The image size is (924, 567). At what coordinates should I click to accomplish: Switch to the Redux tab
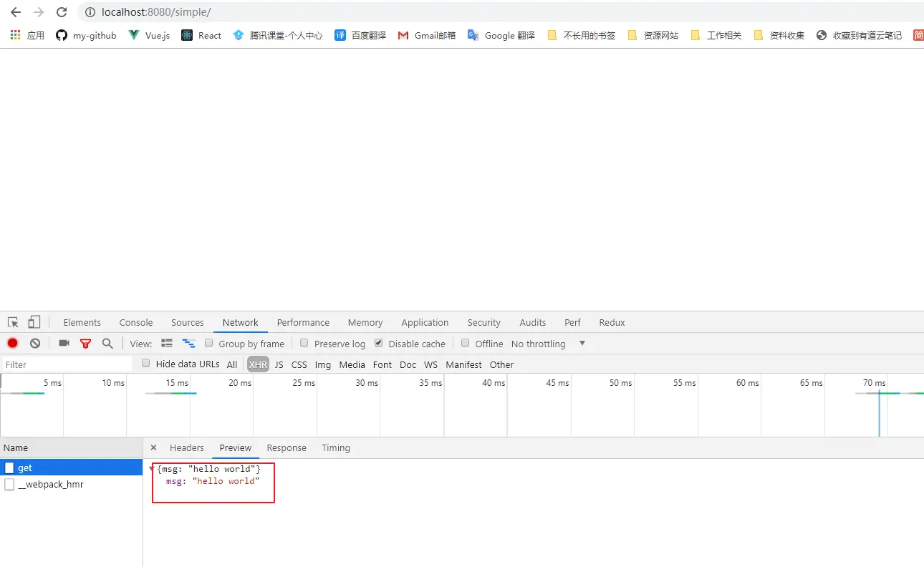point(612,322)
